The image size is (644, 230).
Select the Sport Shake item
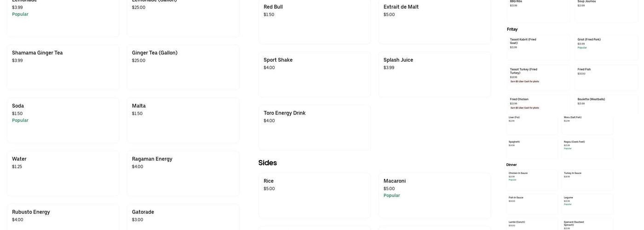click(314, 74)
